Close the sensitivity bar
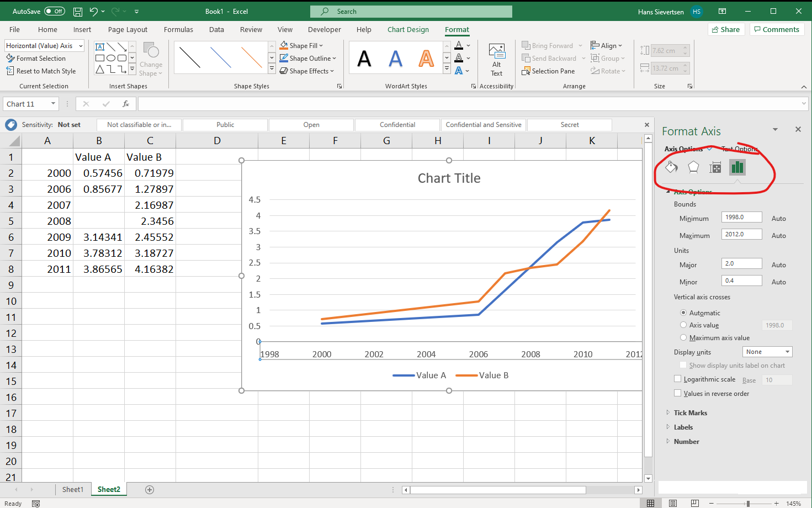Screen dimensions: 812x508 (647, 125)
